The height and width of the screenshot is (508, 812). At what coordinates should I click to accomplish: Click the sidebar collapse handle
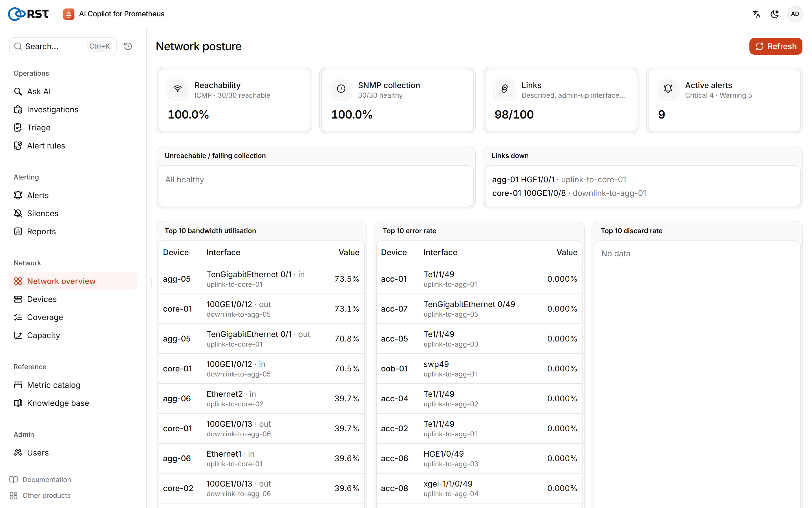click(152, 282)
